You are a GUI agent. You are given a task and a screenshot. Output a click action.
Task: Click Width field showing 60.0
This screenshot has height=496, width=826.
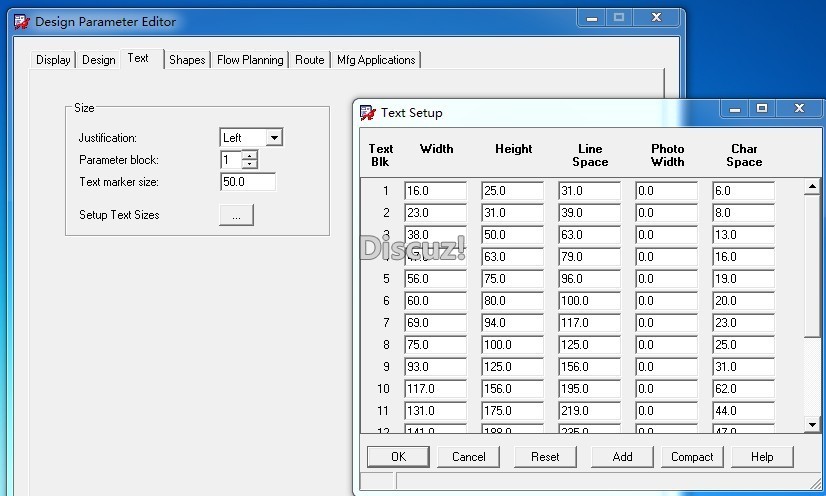(x=435, y=301)
